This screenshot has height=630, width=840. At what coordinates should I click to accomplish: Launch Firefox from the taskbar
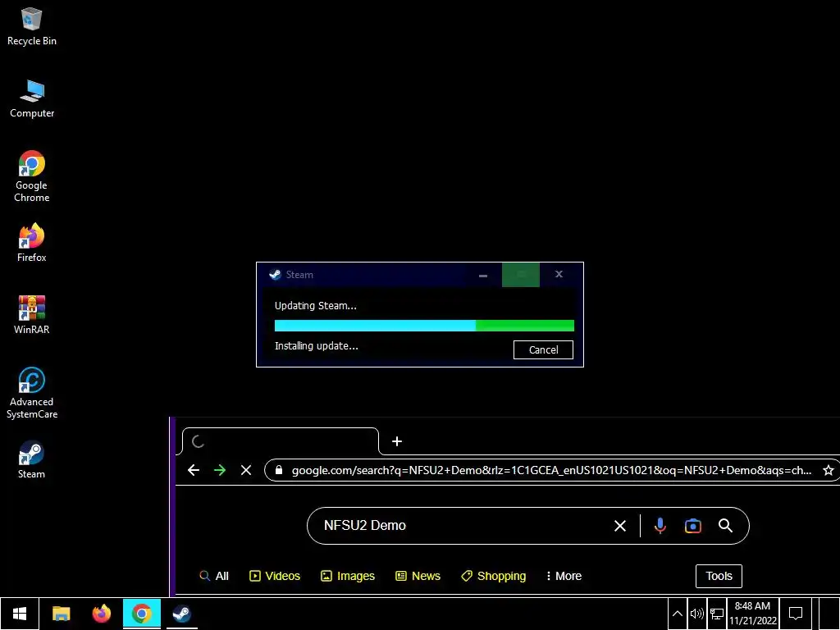pos(101,614)
